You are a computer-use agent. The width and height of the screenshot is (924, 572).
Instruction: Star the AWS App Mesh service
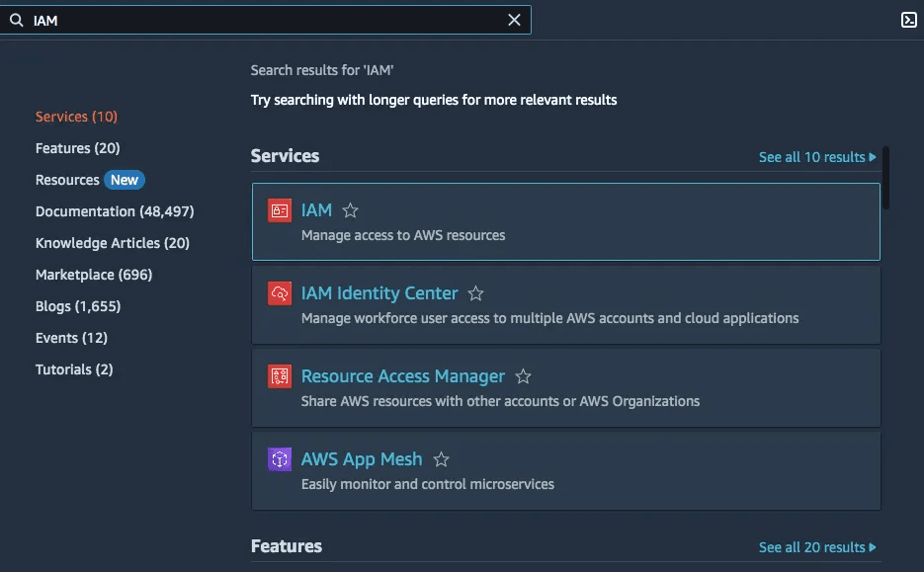(441, 459)
